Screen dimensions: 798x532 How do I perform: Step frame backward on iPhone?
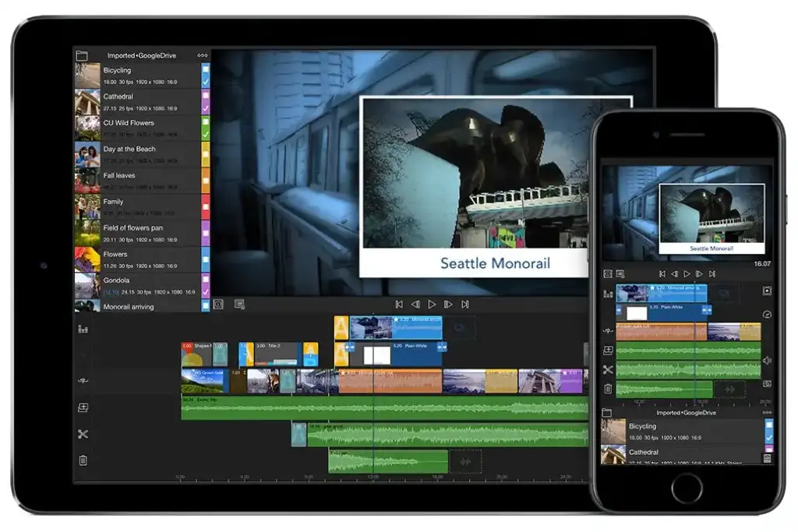click(x=674, y=273)
